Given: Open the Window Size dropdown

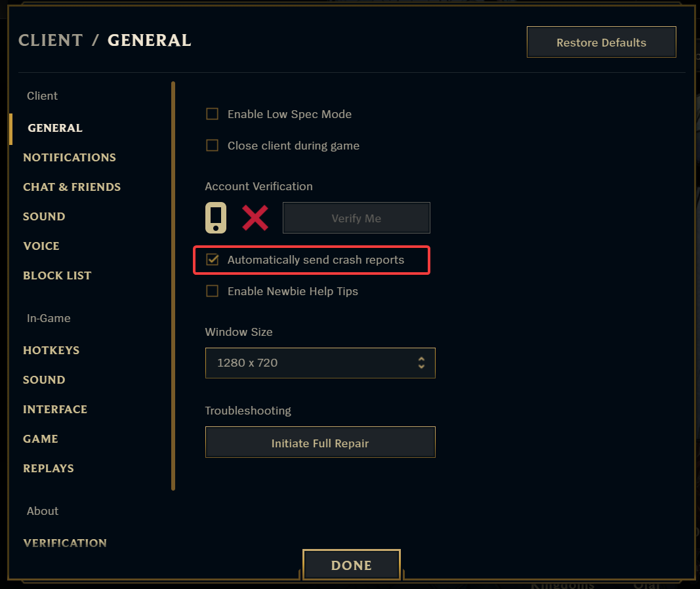Looking at the screenshot, I should [320, 363].
